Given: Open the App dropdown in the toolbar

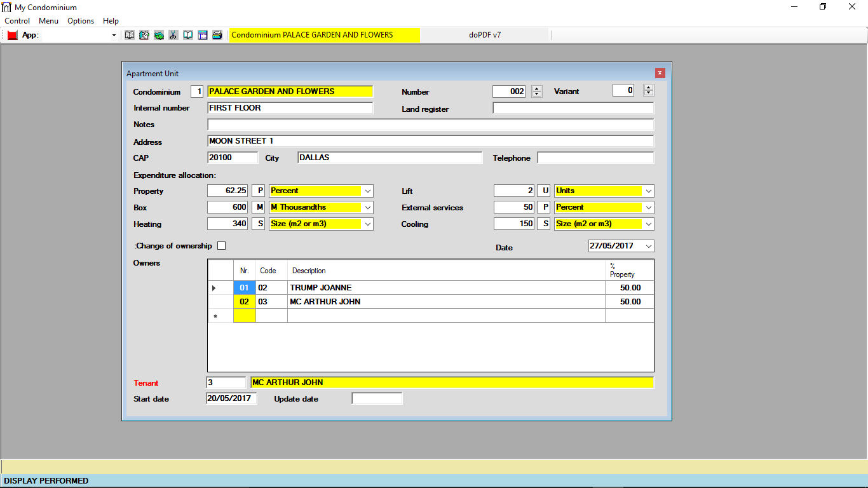Looking at the screenshot, I should pyautogui.click(x=114, y=36).
